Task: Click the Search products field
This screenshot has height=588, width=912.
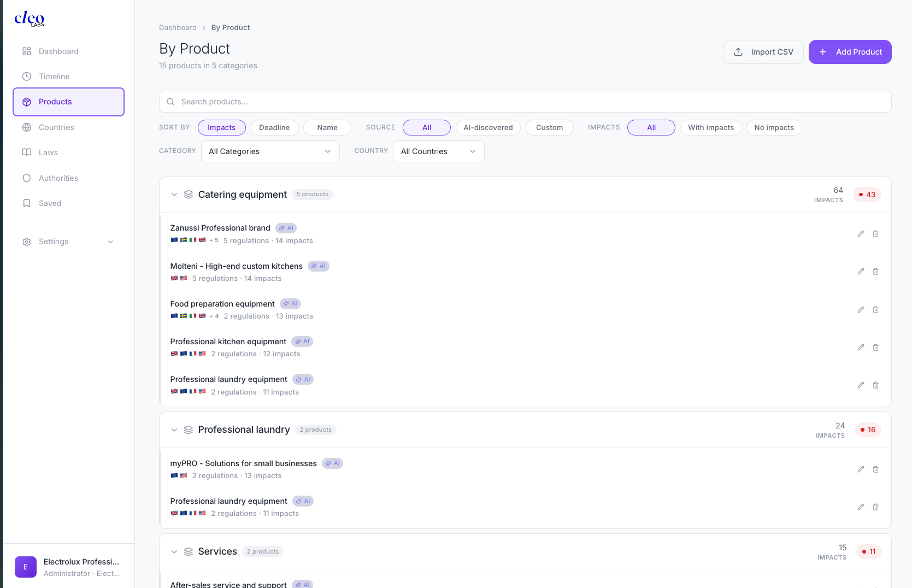Action: pos(525,102)
